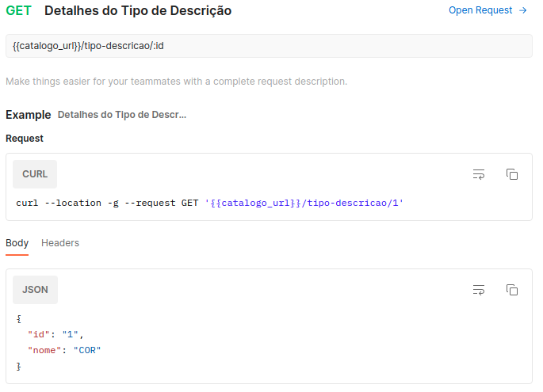Click the arrow icon beside Open Request
The width and height of the screenshot is (543, 392).
523,11
